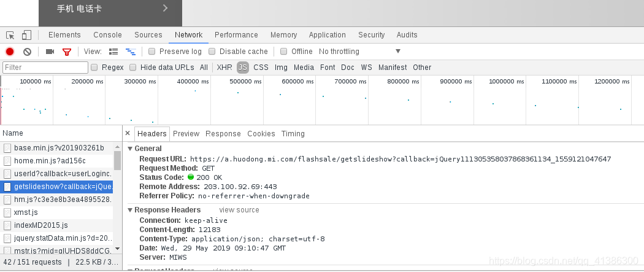Viewport: 644px width, 272px height.
Task: Click the Request URL value text
Action: (401, 159)
